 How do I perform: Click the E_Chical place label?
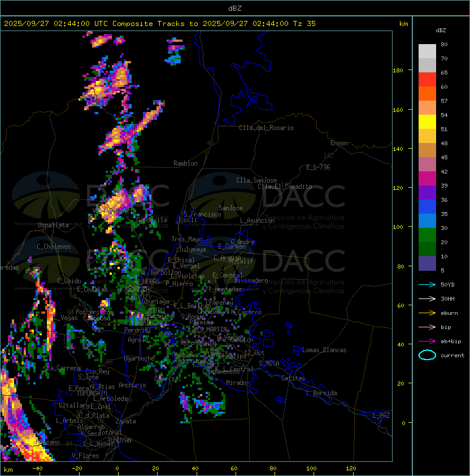click(x=181, y=260)
